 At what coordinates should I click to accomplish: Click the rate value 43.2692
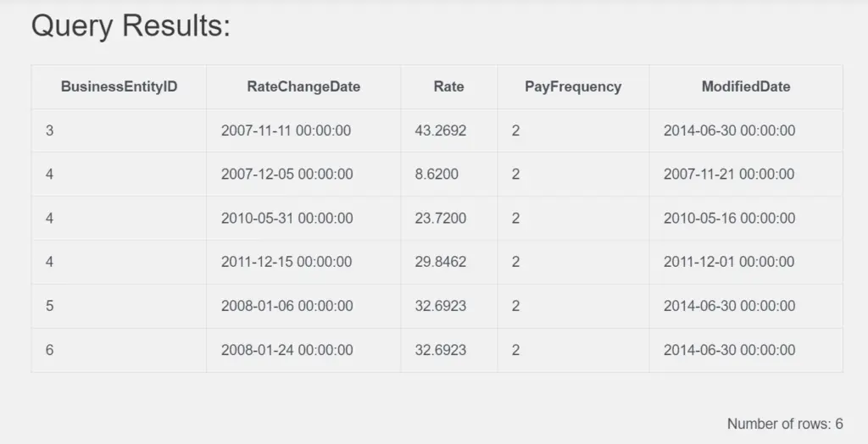click(x=440, y=130)
